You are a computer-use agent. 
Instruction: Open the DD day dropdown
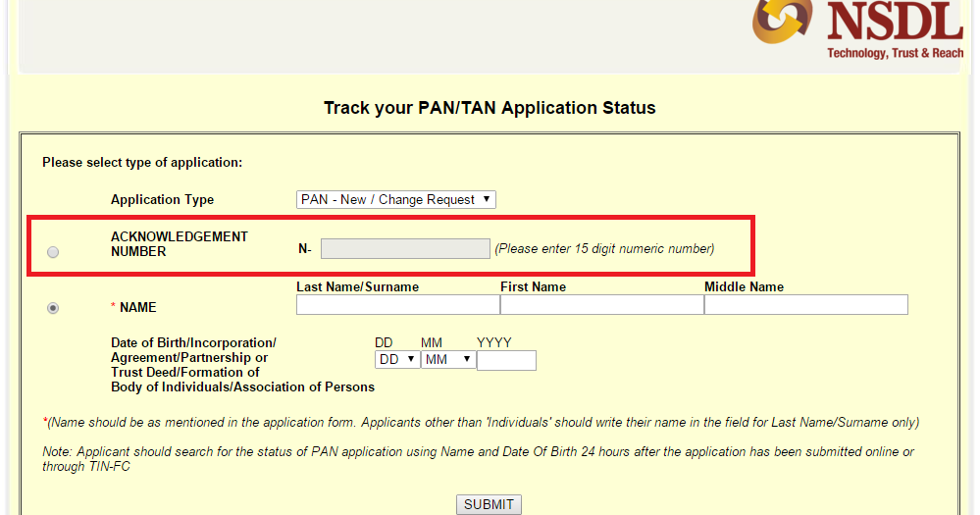(397, 359)
